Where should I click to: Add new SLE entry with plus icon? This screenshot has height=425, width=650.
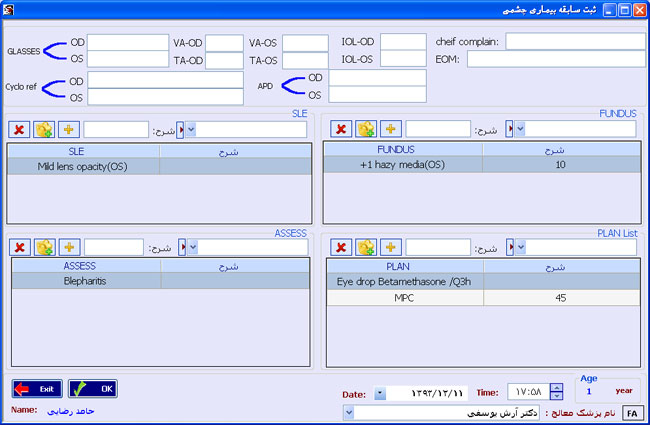tap(69, 130)
